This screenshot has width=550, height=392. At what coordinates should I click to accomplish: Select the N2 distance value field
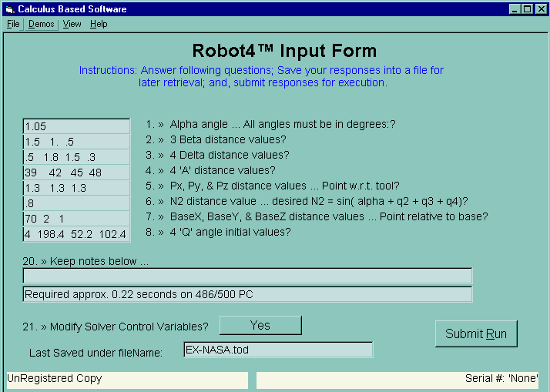pyautogui.click(x=76, y=203)
